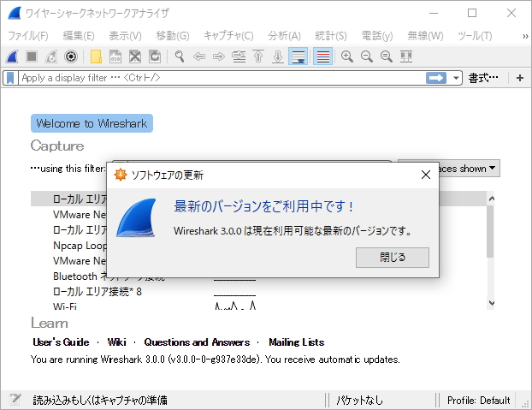Click the stop capture square icon
Viewport: 532px width, 410px height.
(x=32, y=56)
